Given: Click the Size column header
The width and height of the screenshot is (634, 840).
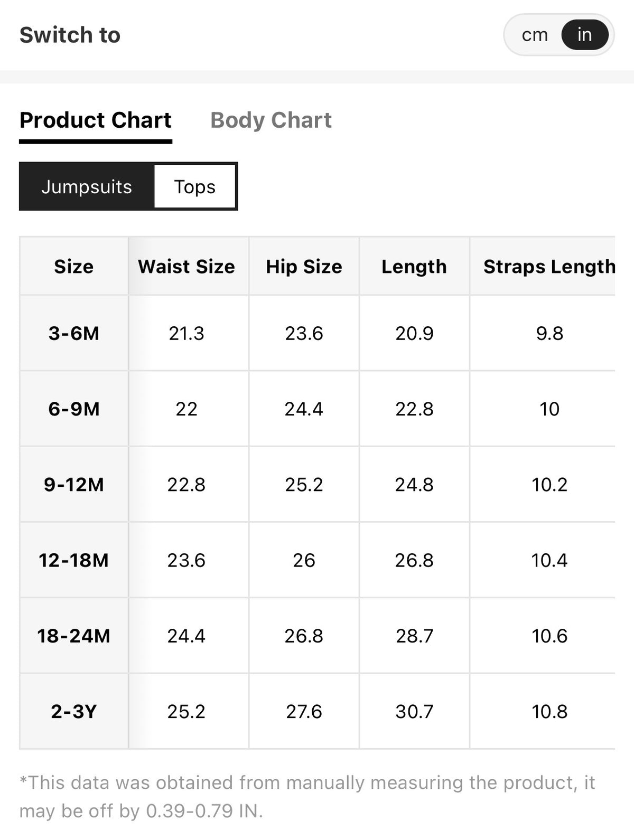Looking at the screenshot, I should point(74,266).
